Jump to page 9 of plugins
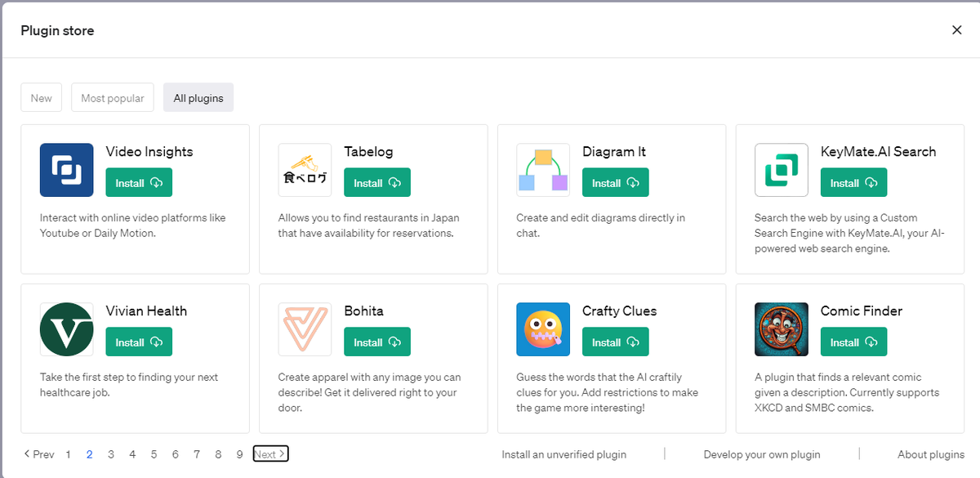 pos(239,454)
